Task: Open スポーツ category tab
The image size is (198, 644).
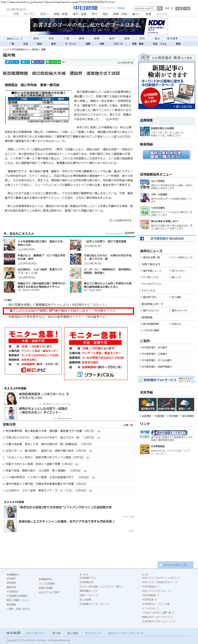Action: point(118,44)
